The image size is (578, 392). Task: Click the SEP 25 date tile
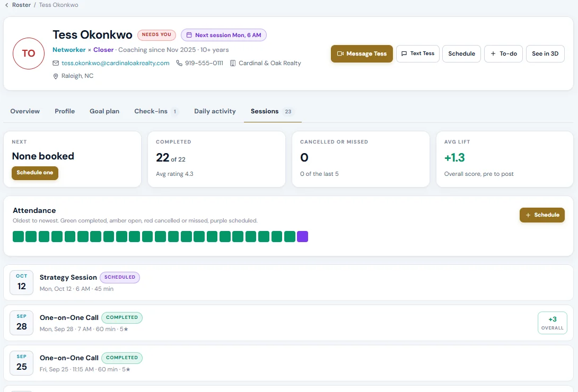[x=21, y=363]
